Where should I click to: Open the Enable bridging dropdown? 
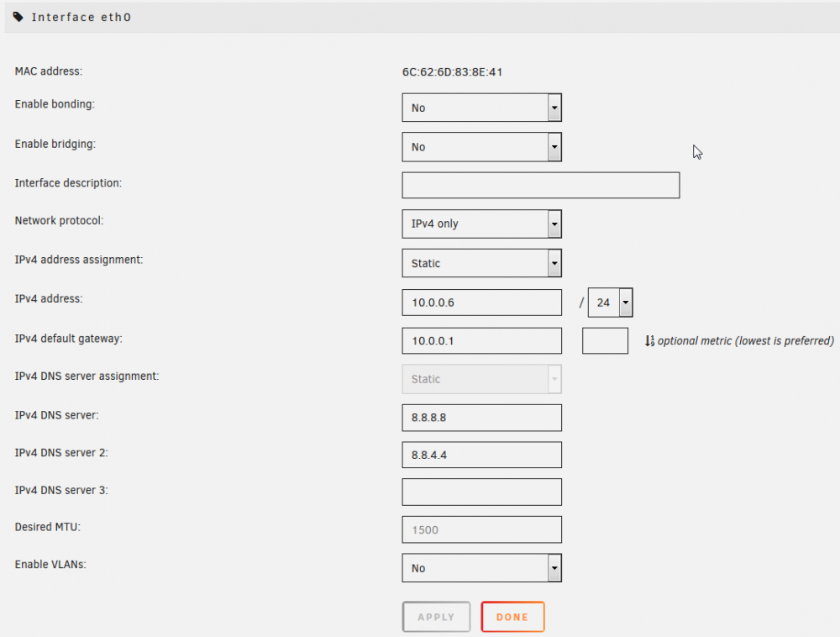[481, 147]
